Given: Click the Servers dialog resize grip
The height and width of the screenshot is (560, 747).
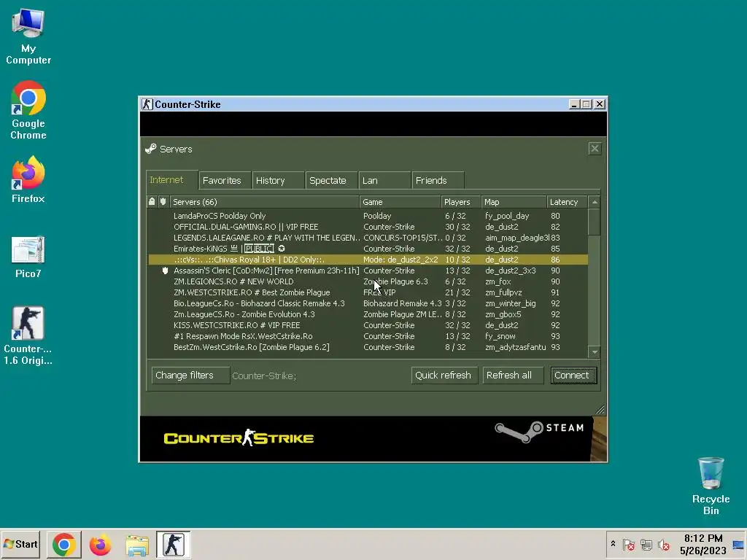Looking at the screenshot, I should tap(600, 410).
